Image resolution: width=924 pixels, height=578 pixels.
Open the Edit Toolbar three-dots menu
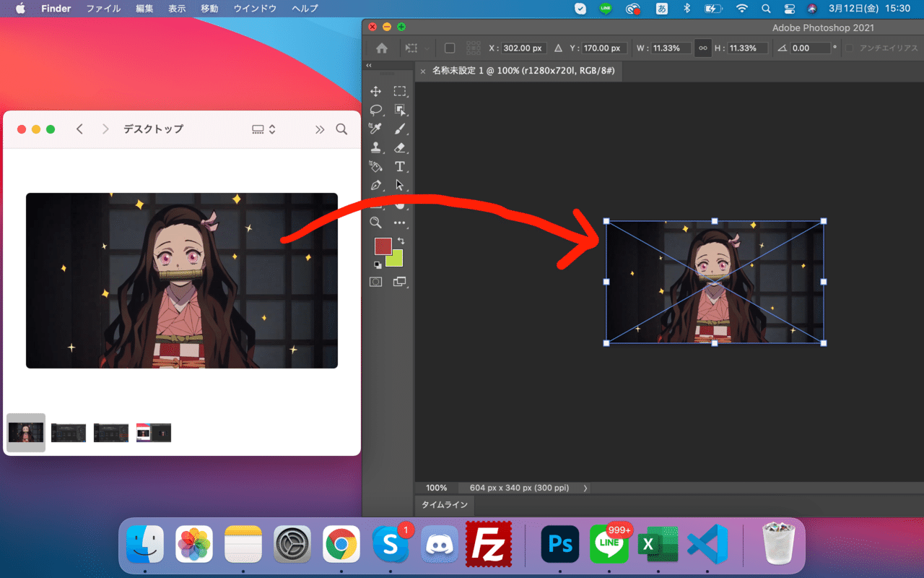(x=399, y=223)
